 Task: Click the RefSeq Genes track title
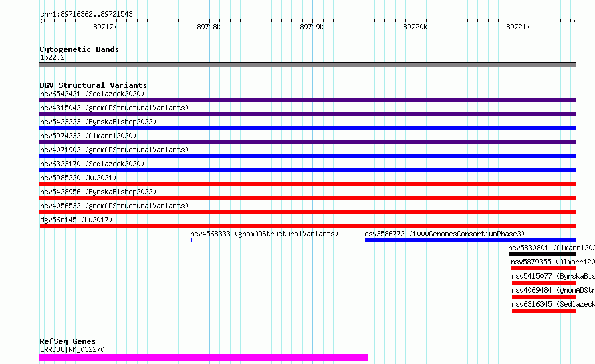tap(68, 341)
